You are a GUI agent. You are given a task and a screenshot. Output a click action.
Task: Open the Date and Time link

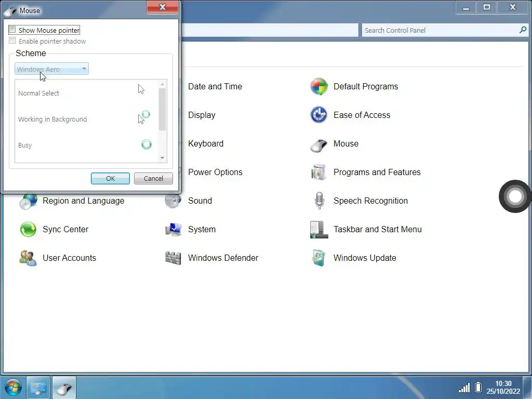215,87
